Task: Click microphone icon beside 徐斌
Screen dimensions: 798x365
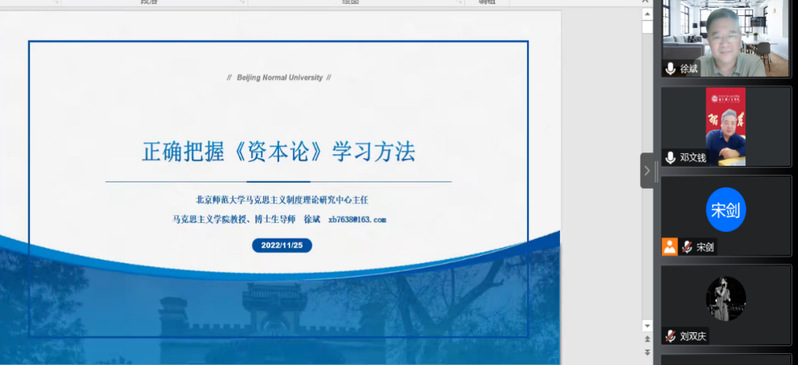Action: [671, 68]
